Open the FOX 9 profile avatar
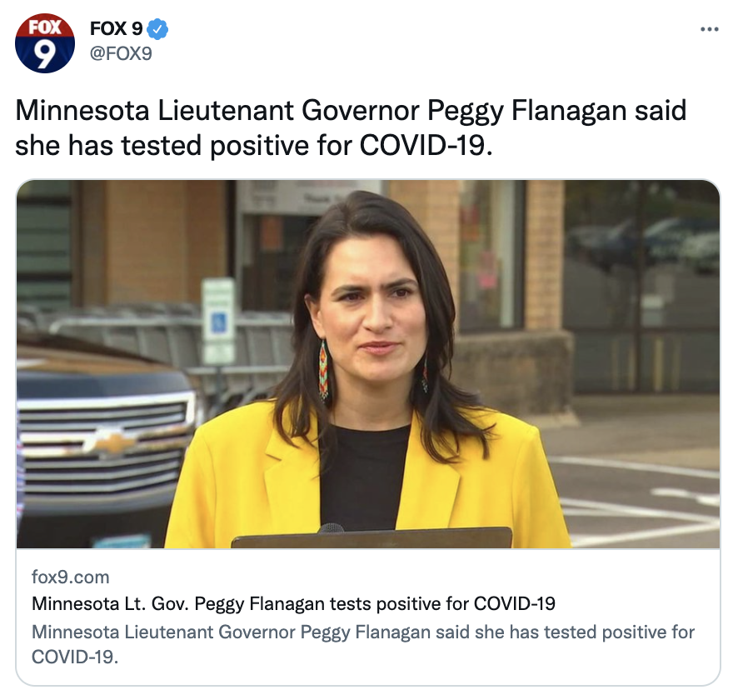The image size is (738, 700). coord(45,43)
